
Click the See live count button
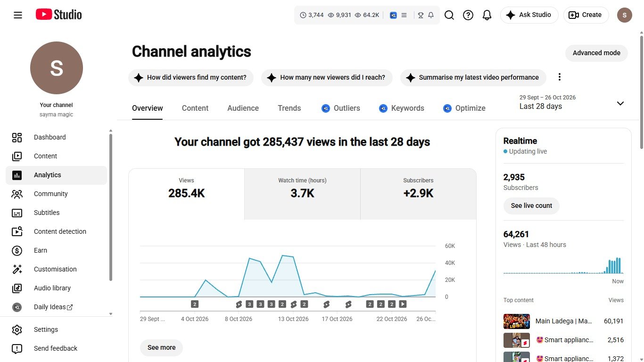click(x=531, y=206)
